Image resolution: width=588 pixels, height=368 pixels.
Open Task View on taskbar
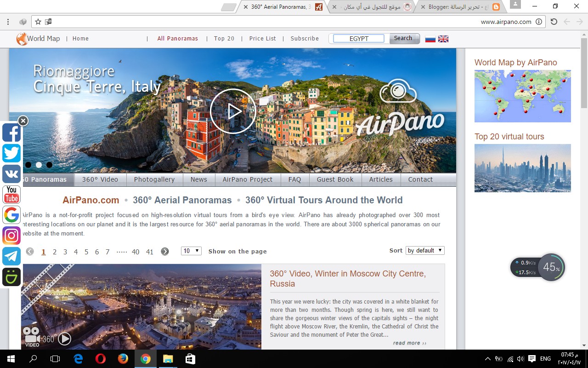coord(55,359)
